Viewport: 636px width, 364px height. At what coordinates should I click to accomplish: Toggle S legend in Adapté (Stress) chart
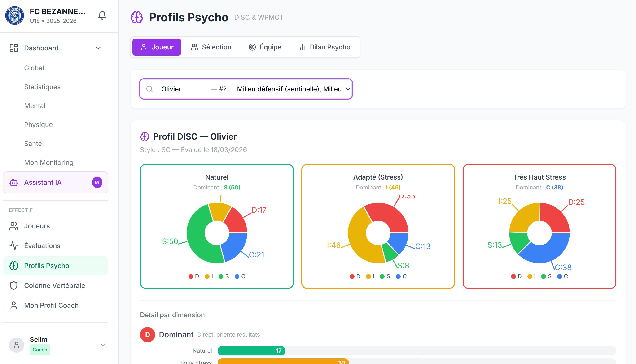pyautogui.click(x=385, y=276)
